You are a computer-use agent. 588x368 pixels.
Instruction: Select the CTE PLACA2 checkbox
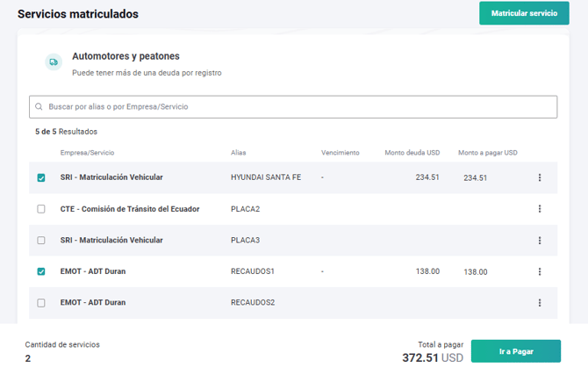41,209
